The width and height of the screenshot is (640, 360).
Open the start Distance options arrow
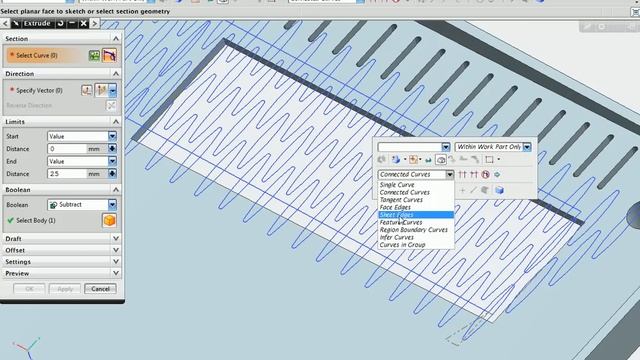click(x=112, y=149)
